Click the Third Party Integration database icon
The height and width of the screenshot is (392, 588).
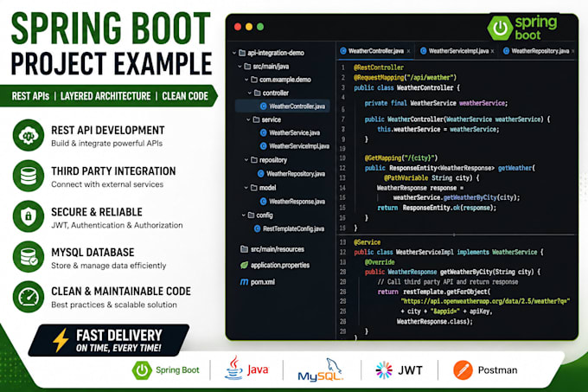(29, 176)
